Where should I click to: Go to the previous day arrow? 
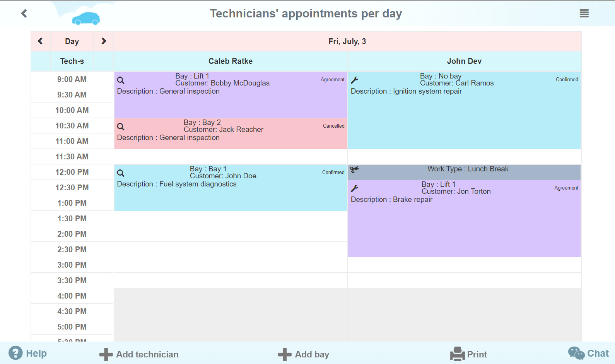[40, 41]
